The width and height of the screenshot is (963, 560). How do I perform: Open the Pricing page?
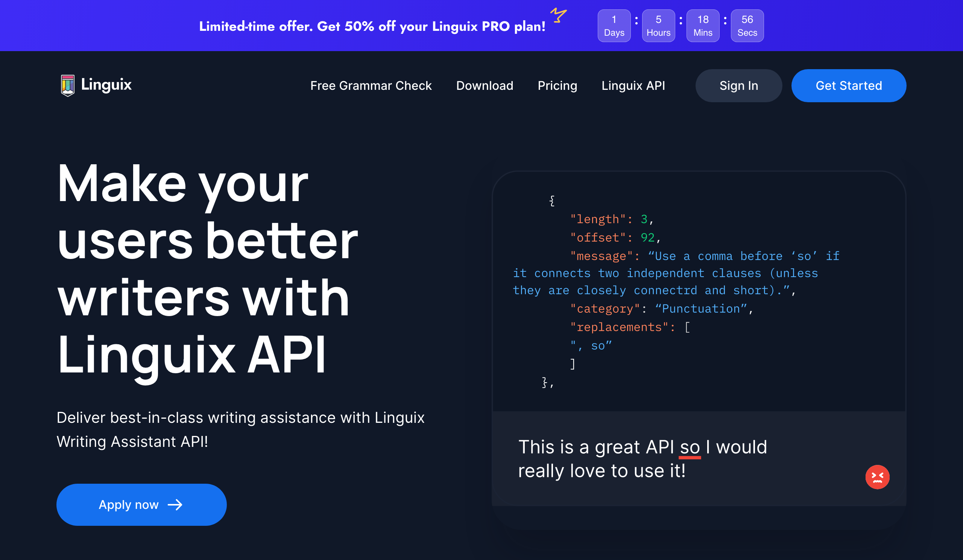[x=557, y=86]
